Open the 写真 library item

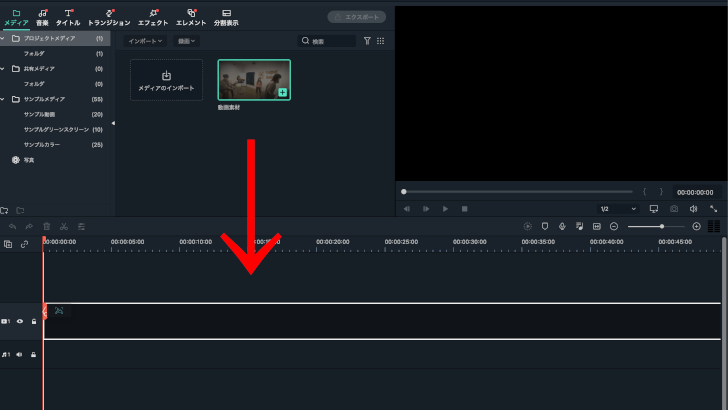[23, 160]
